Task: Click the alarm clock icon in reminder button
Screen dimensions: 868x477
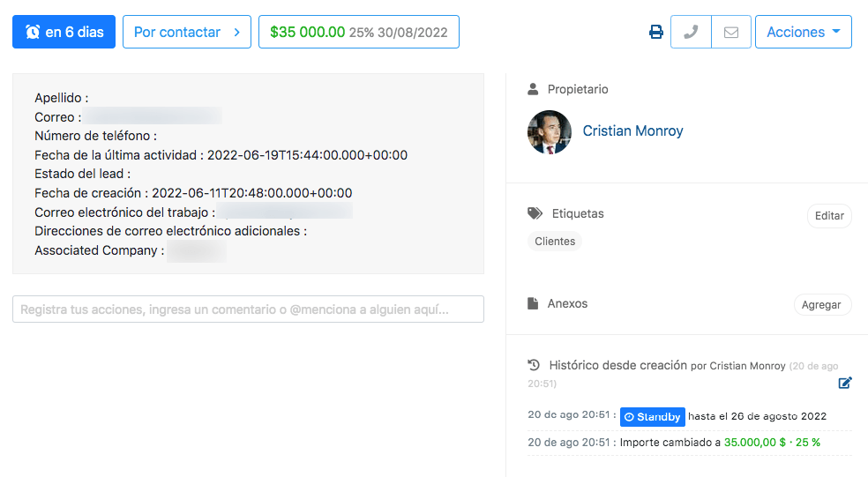Action: click(x=33, y=32)
